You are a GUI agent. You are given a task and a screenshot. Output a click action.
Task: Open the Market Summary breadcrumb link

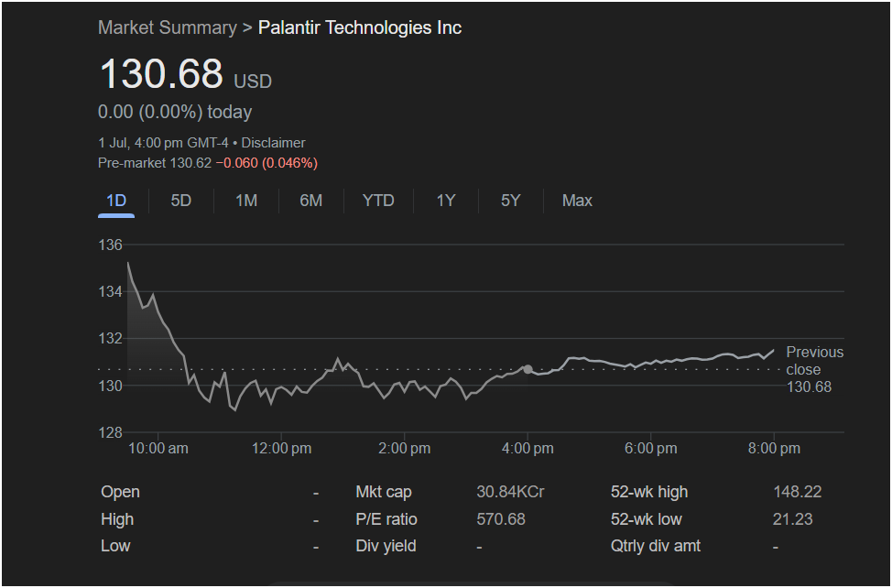tap(167, 27)
